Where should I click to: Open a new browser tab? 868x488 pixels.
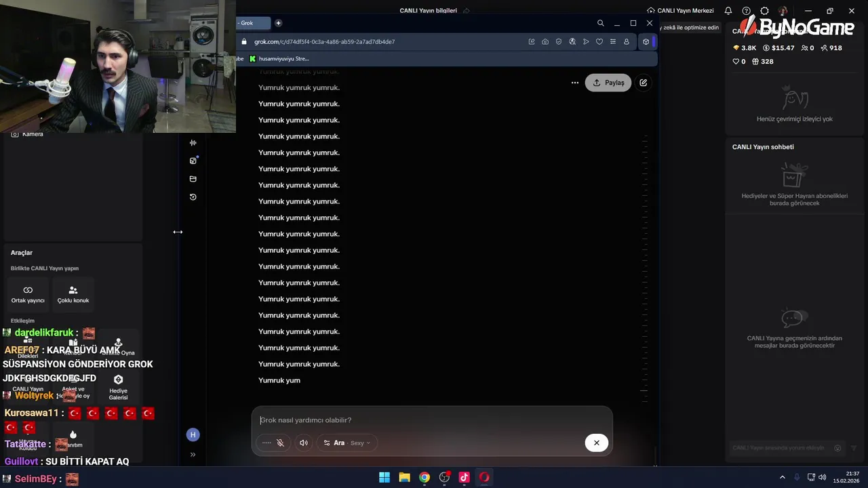point(278,23)
